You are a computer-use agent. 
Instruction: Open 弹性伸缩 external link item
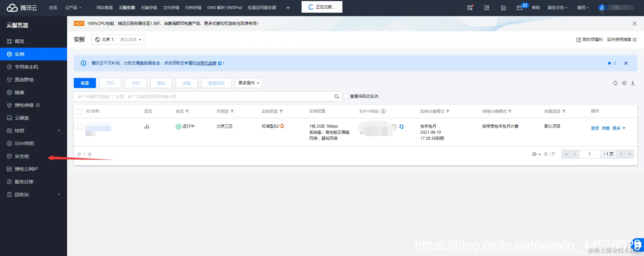point(34,105)
